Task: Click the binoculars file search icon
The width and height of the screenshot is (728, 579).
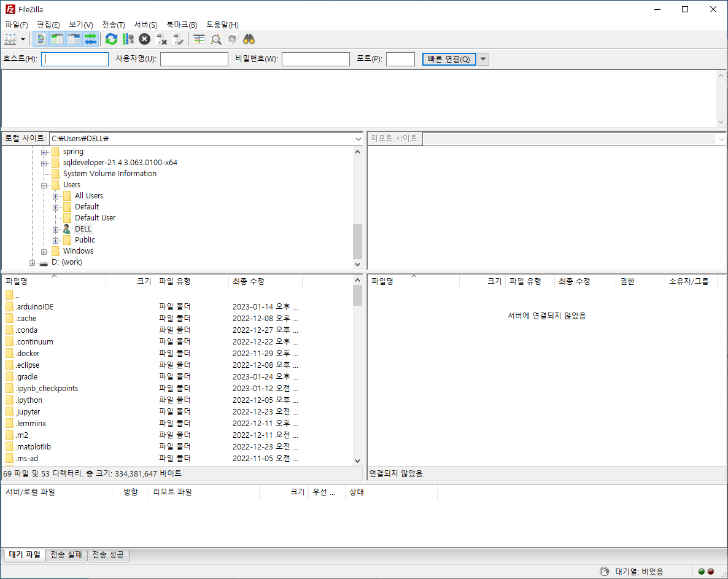Action: [249, 39]
